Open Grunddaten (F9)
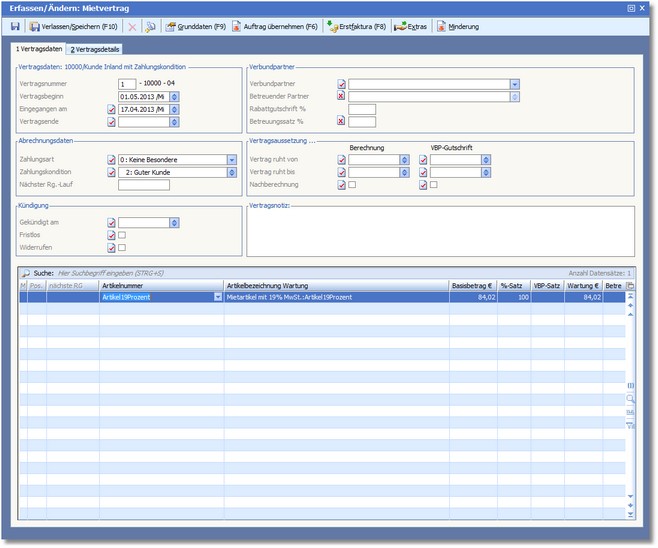 (x=196, y=27)
